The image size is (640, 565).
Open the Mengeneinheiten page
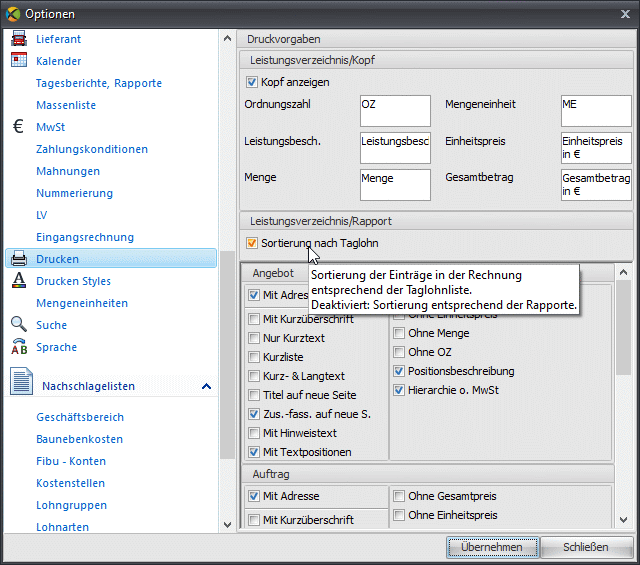coord(82,303)
